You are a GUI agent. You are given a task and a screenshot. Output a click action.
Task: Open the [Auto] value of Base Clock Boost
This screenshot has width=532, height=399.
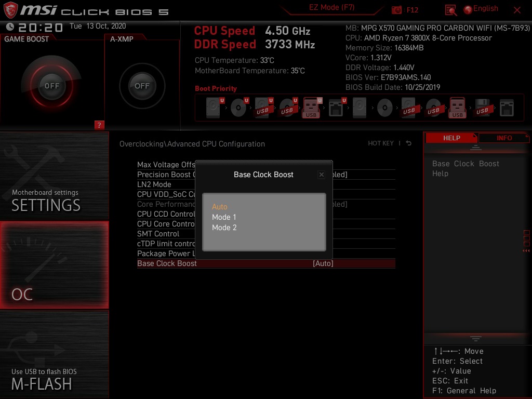point(323,263)
